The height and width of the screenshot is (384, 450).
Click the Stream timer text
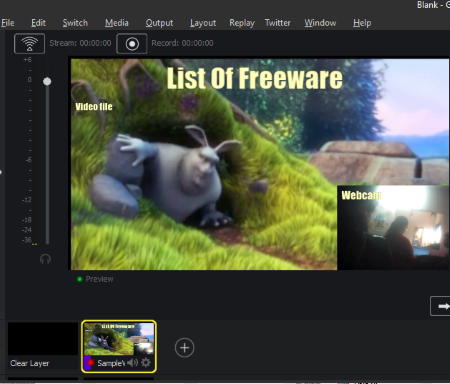(80, 43)
